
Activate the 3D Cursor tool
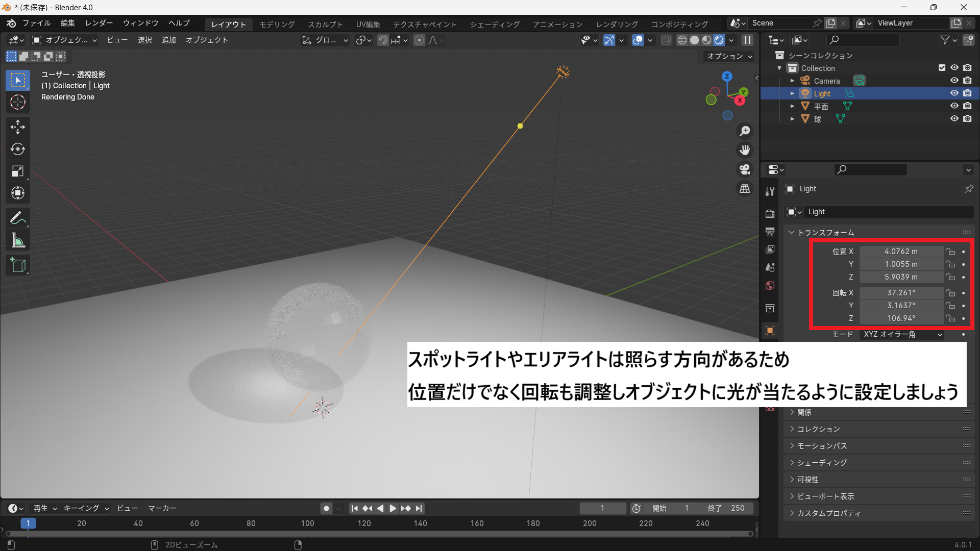(18, 103)
